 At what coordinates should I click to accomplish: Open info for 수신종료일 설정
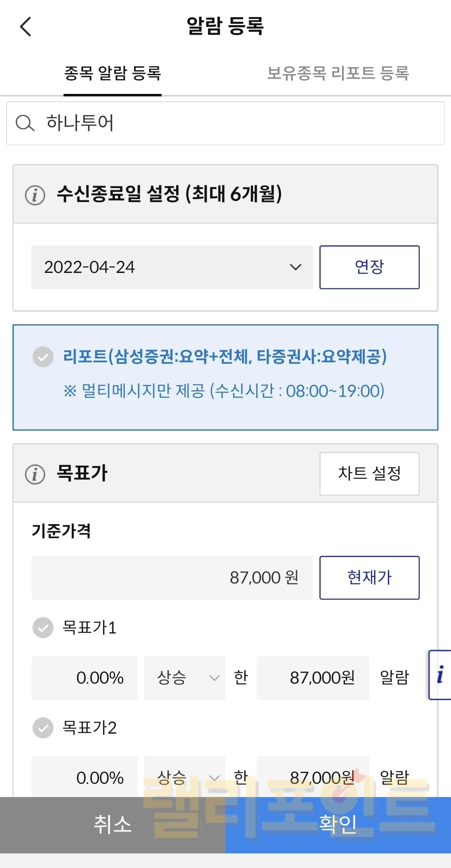coord(35,195)
